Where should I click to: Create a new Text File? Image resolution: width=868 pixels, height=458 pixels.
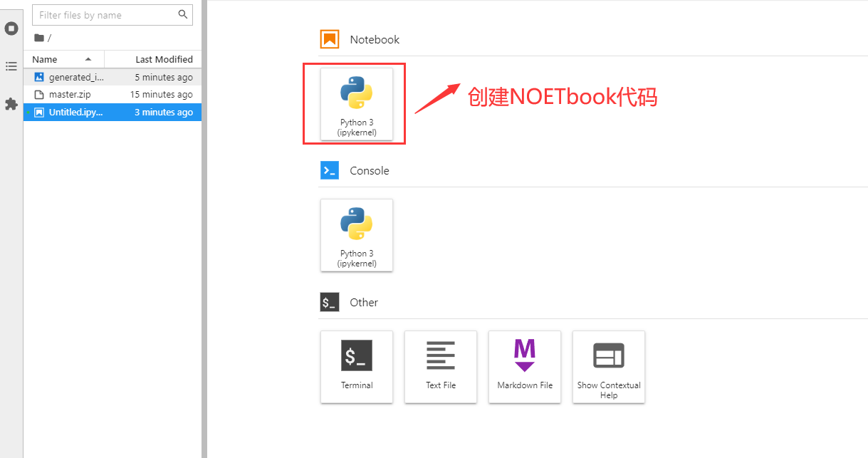pos(441,367)
